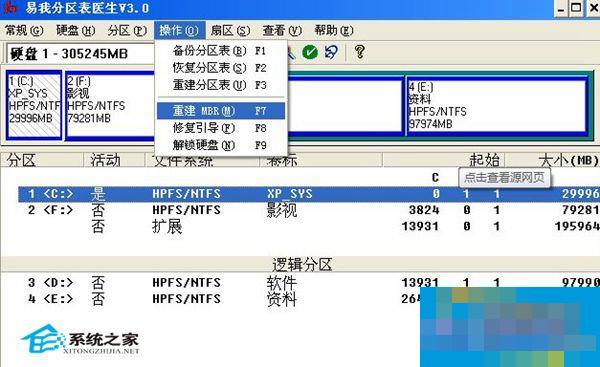
Task: Open the 帮助(E) menu
Action: [334, 30]
